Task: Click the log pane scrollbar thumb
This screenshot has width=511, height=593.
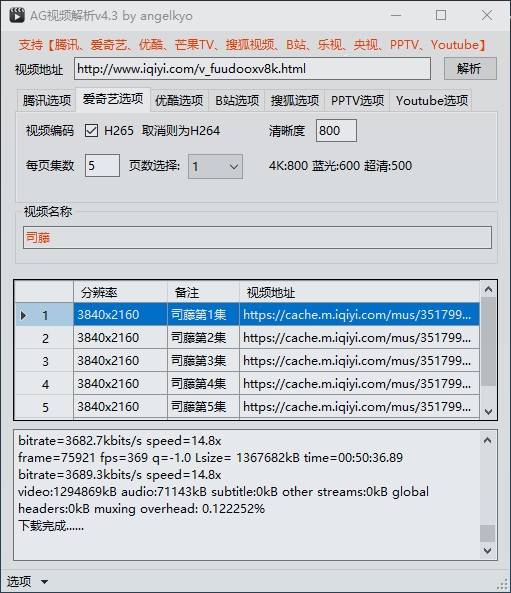Action: point(488,533)
